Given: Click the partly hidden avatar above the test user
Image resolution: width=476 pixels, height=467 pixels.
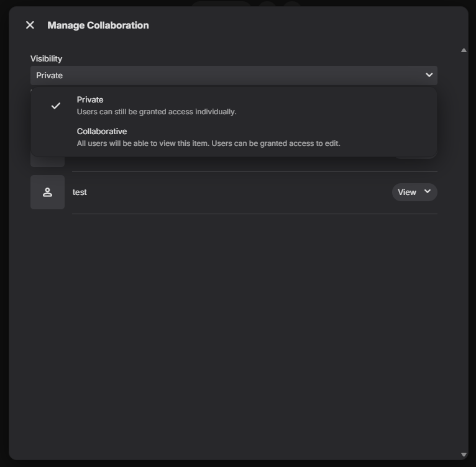Looking at the screenshot, I should [x=47, y=162].
